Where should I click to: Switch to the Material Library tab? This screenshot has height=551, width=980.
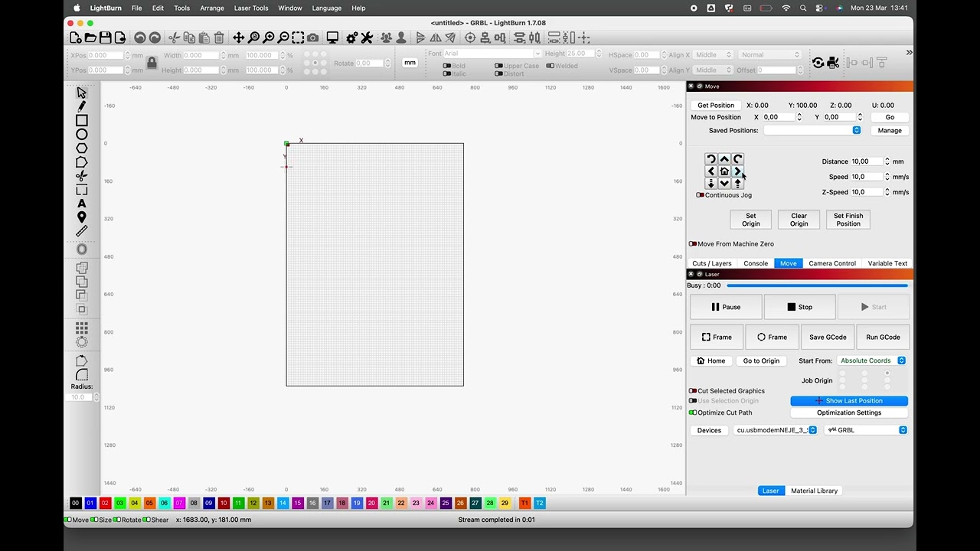(814, 491)
